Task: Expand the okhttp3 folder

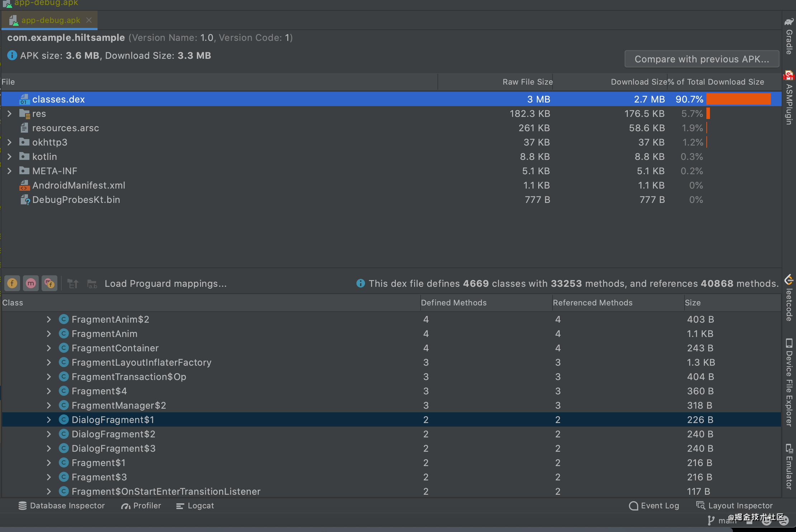Action: pyautogui.click(x=10, y=142)
